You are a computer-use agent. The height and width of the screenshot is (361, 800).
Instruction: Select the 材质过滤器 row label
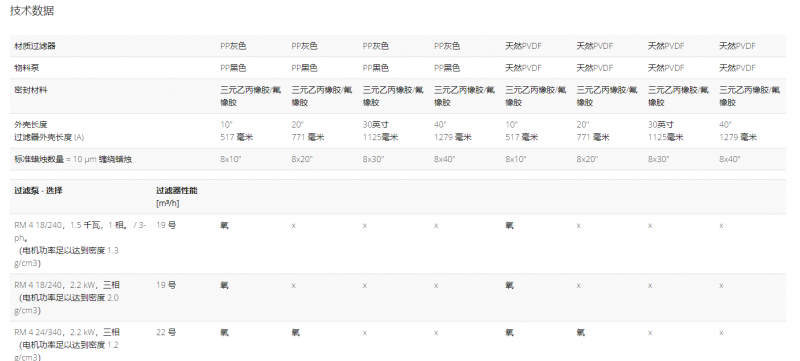[x=35, y=46]
